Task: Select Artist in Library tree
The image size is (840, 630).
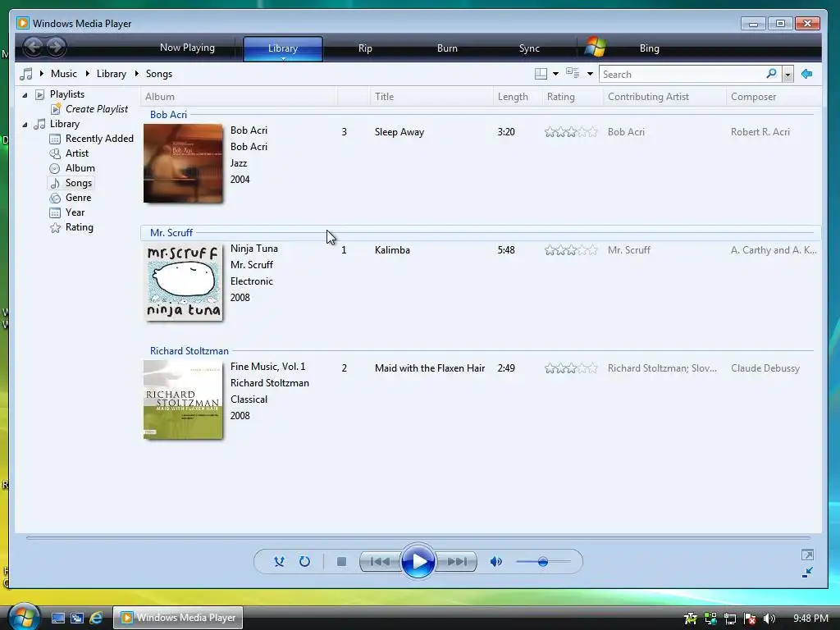Action: tap(76, 153)
